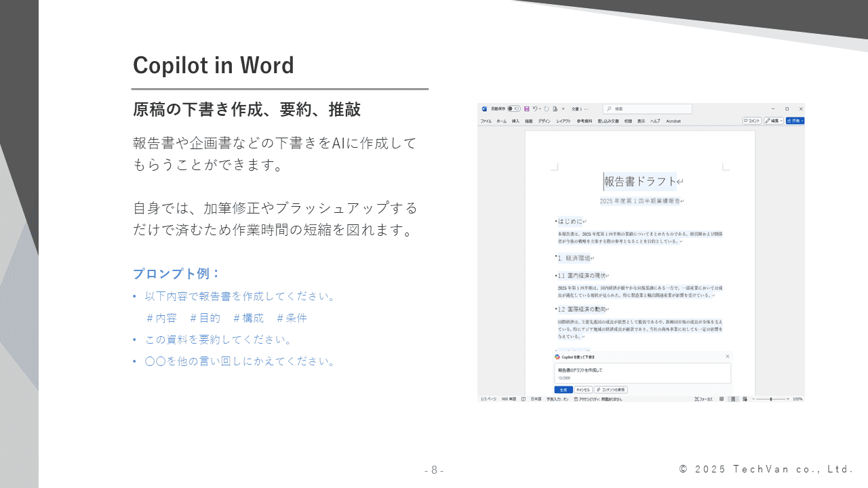
Task: Select the レイアウト ribbon tab
Action: coord(564,121)
